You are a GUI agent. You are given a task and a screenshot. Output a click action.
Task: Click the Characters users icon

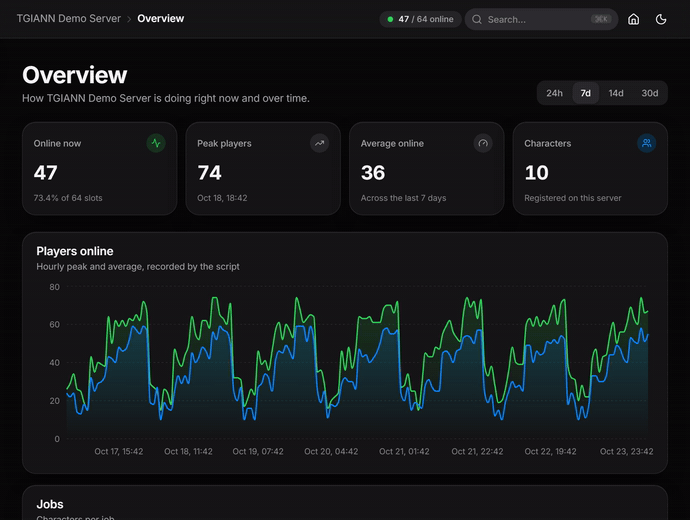646,143
